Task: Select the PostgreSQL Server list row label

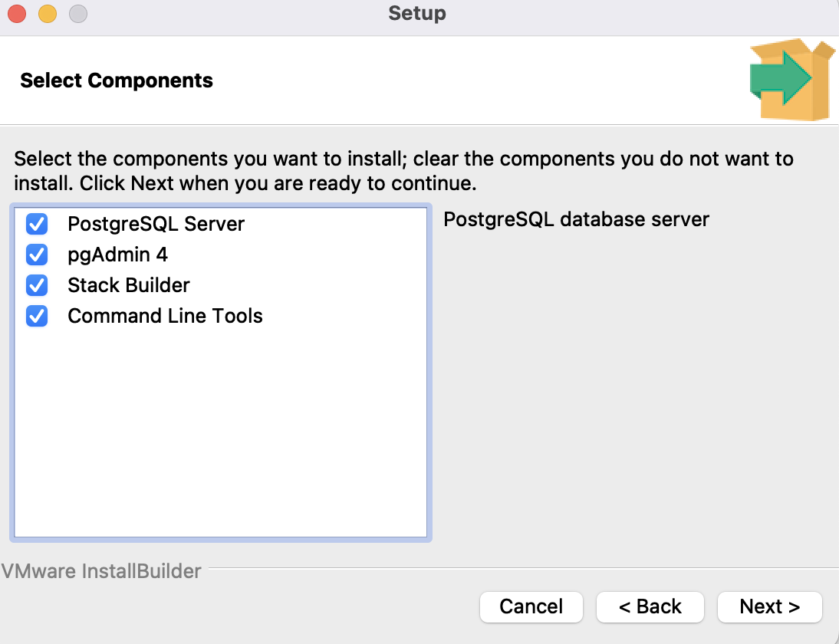Action: (x=156, y=224)
